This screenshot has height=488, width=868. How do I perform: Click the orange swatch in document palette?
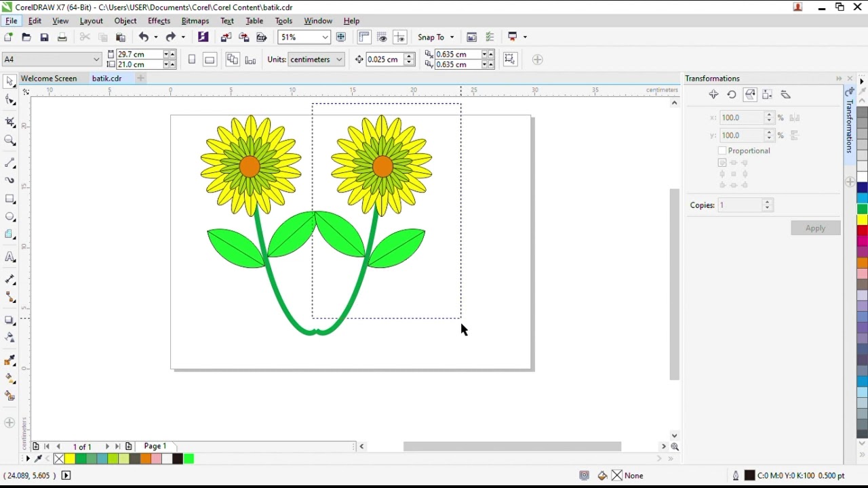pyautogui.click(x=145, y=459)
